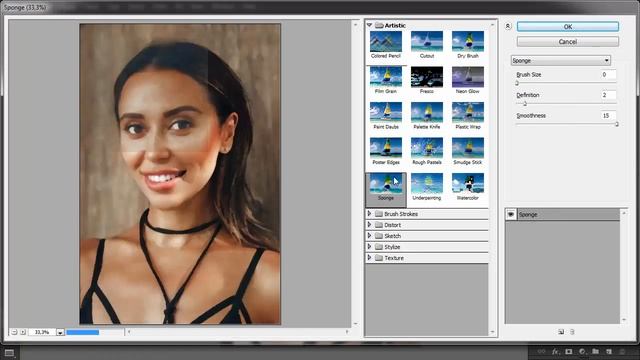Click the zoom out minus button
The width and height of the screenshot is (640, 360).
point(14,332)
